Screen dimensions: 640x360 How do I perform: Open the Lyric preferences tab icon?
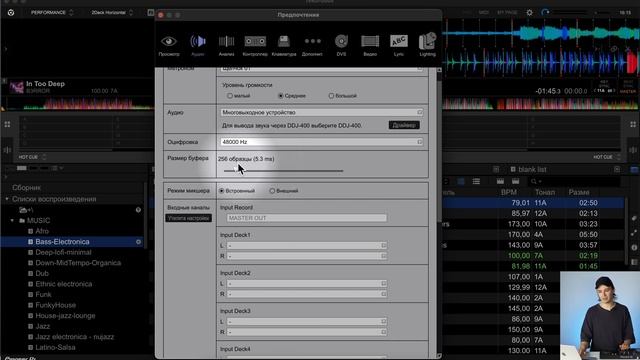tap(399, 41)
